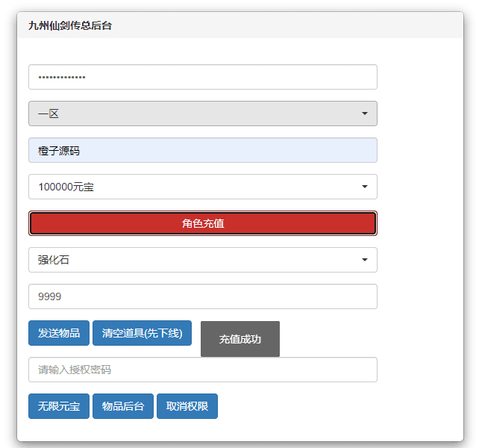Click the caret arrow on 100000元宝 selector
This screenshot has width=479, height=448.
(x=364, y=187)
